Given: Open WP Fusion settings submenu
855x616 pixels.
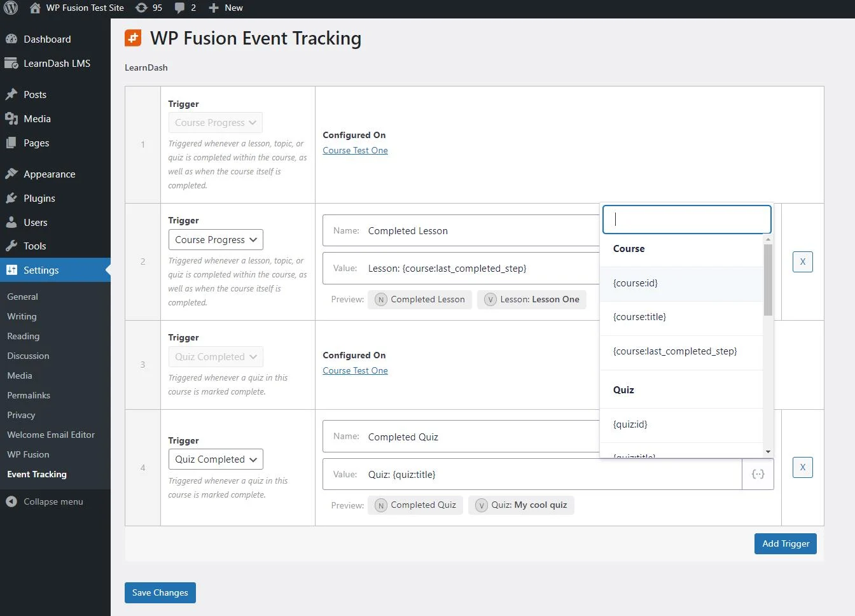Looking at the screenshot, I should coord(28,454).
